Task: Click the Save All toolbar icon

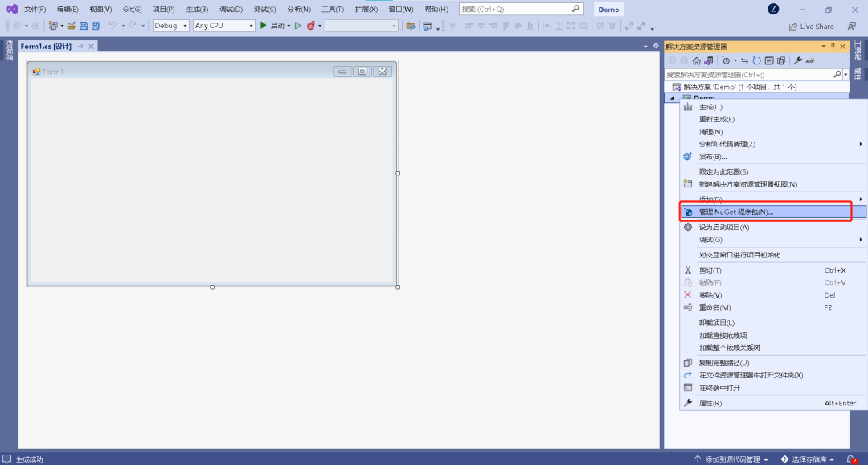Action: tap(95, 26)
